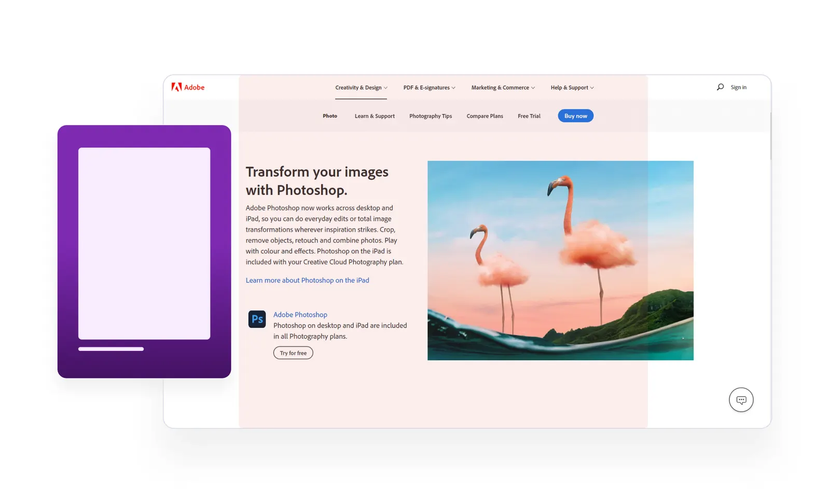830x504 pixels.
Task: Open the Adobe Photoshop link
Action: (x=300, y=315)
